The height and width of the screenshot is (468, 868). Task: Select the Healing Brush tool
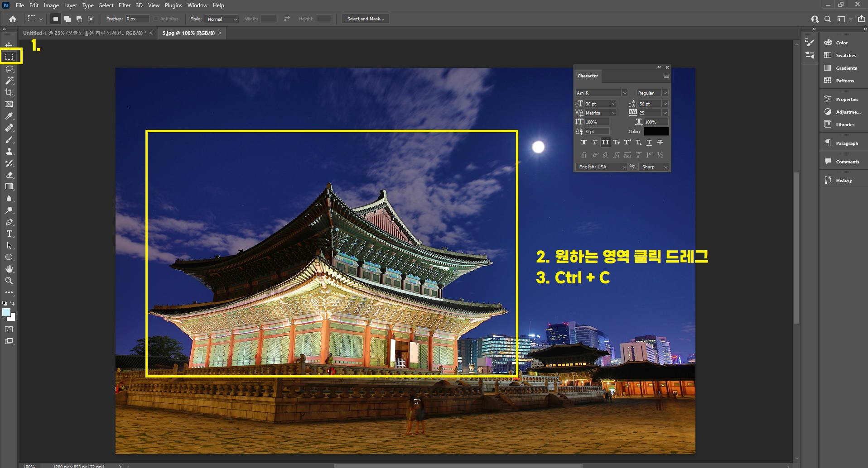(x=9, y=128)
